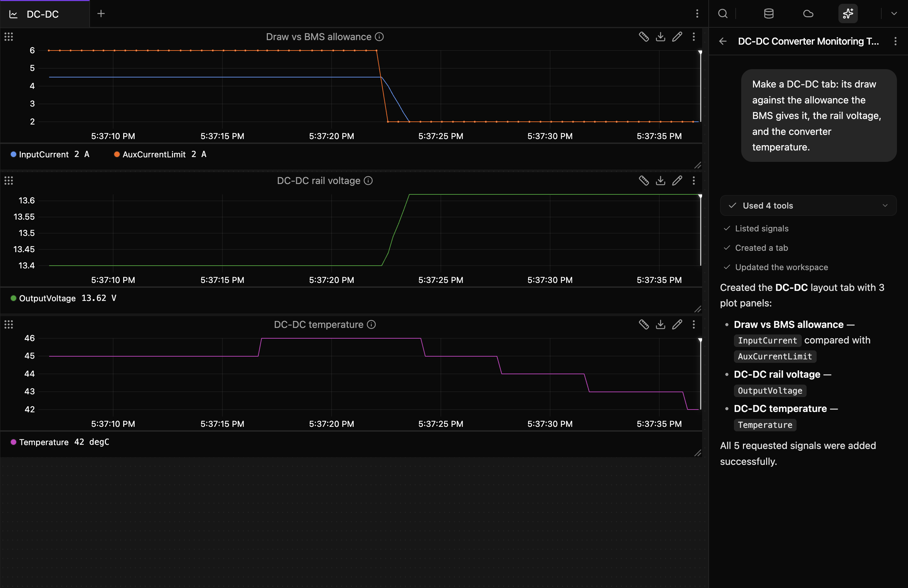Show info for DC-DC temperature

click(x=372, y=324)
